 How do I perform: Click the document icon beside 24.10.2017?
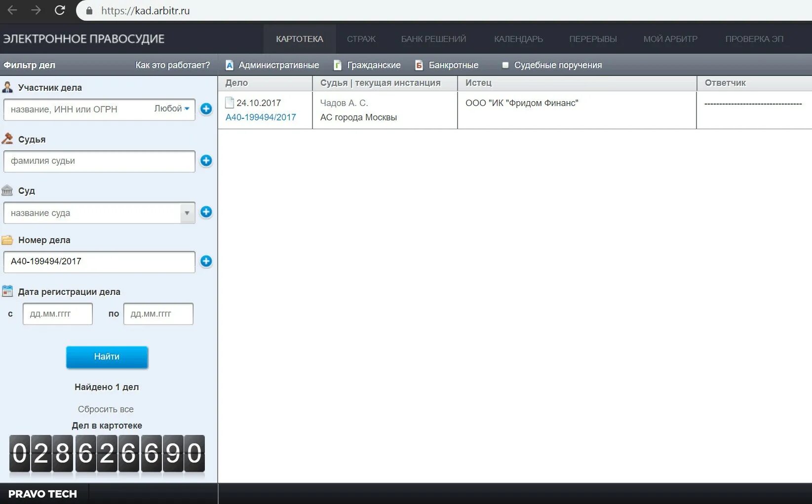click(230, 103)
